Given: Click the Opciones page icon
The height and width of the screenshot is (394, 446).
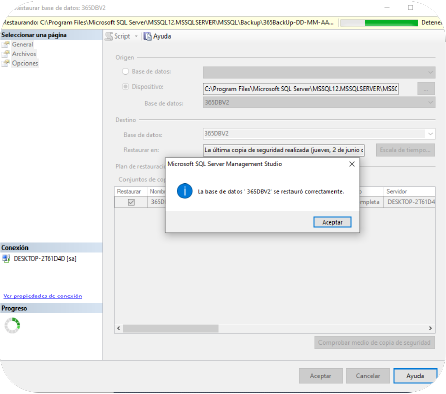Looking at the screenshot, I should pyautogui.click(x=6, y=63).
